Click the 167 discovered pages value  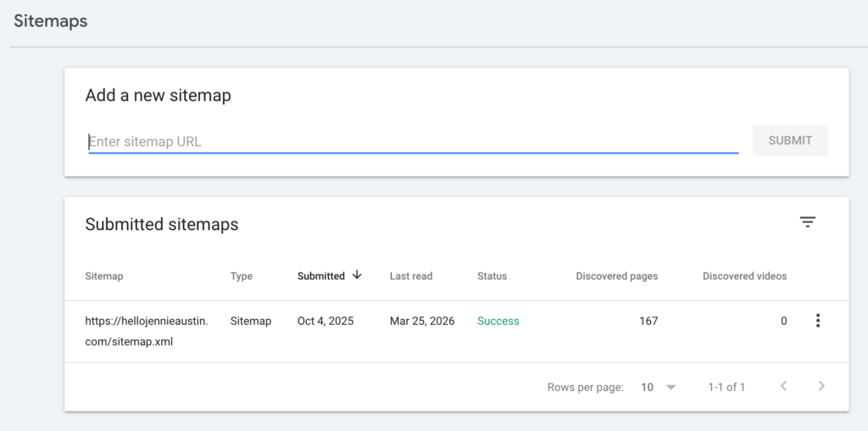[x=648, y=321]
